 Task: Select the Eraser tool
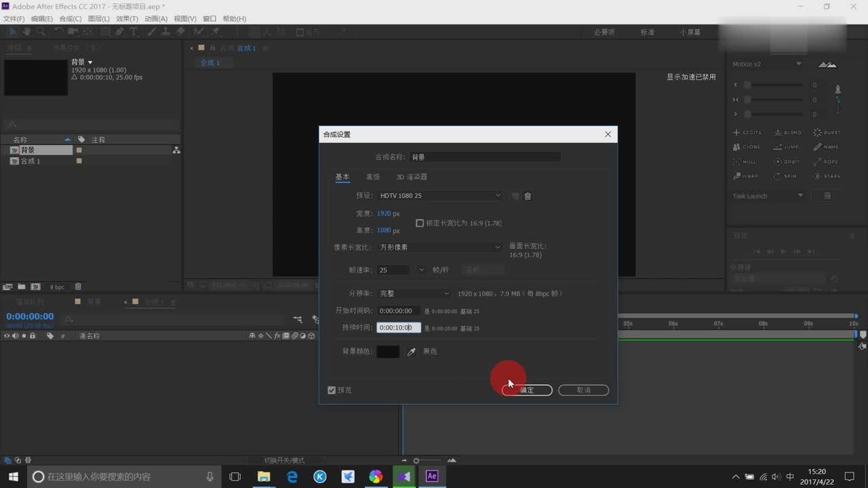click(180, 31)
